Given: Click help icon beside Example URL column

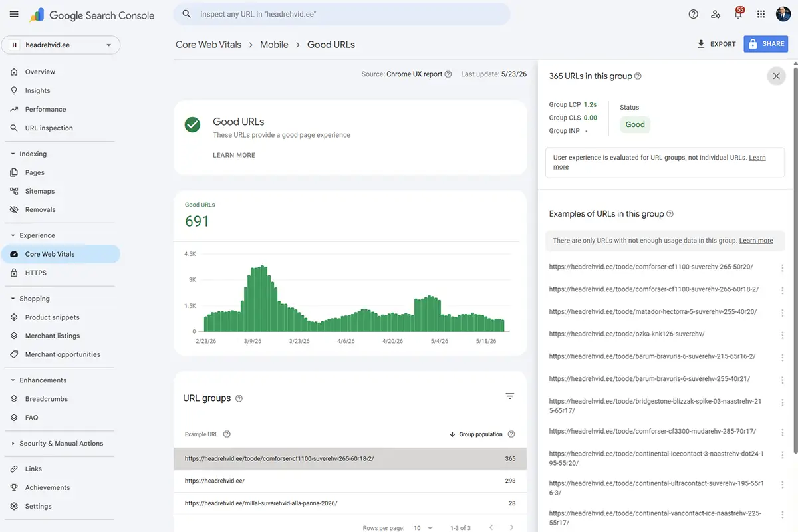Looking at the screenshot, I should [x=227, y=434].
